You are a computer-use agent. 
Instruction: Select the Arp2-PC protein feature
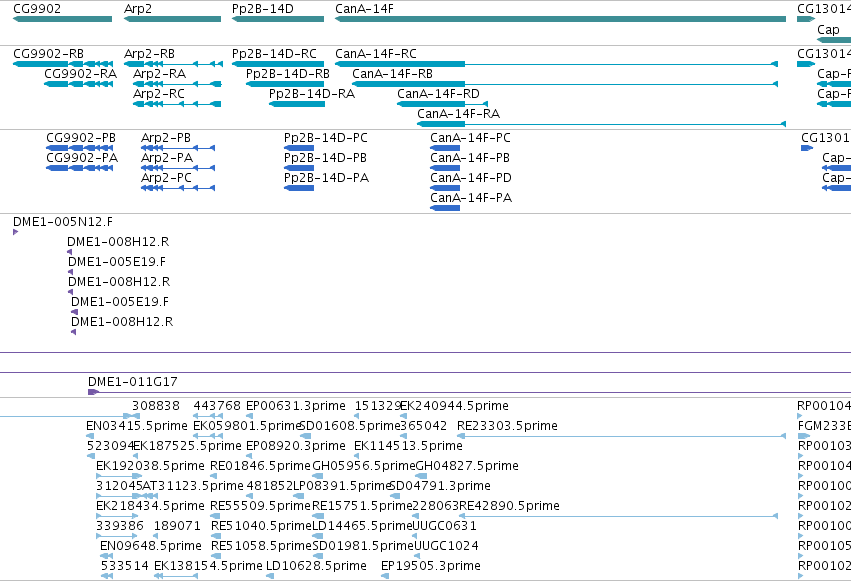[178, 188]
